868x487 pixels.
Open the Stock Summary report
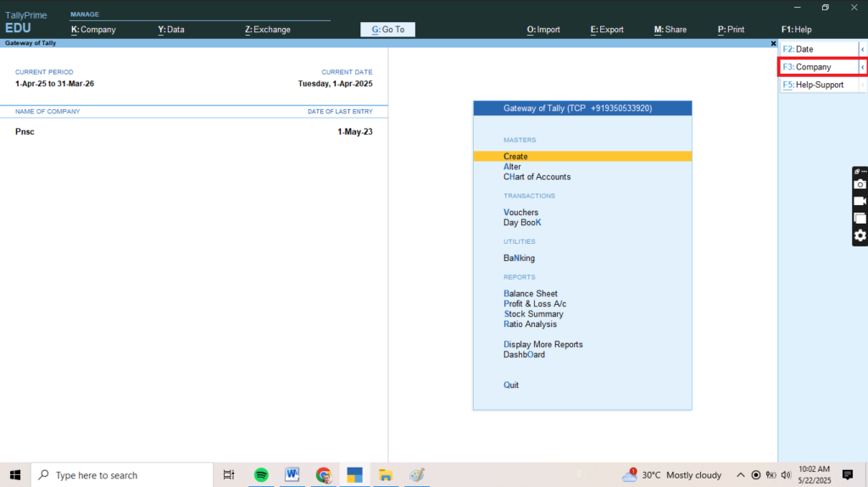[534, 313]
